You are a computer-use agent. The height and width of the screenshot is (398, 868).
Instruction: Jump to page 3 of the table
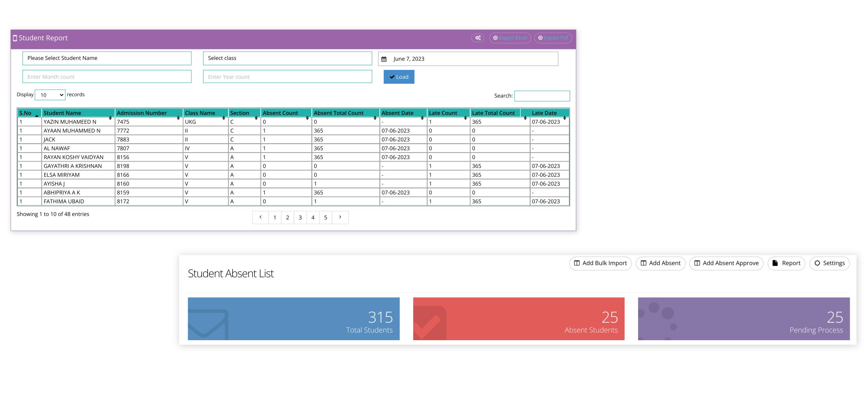(300, 218)
